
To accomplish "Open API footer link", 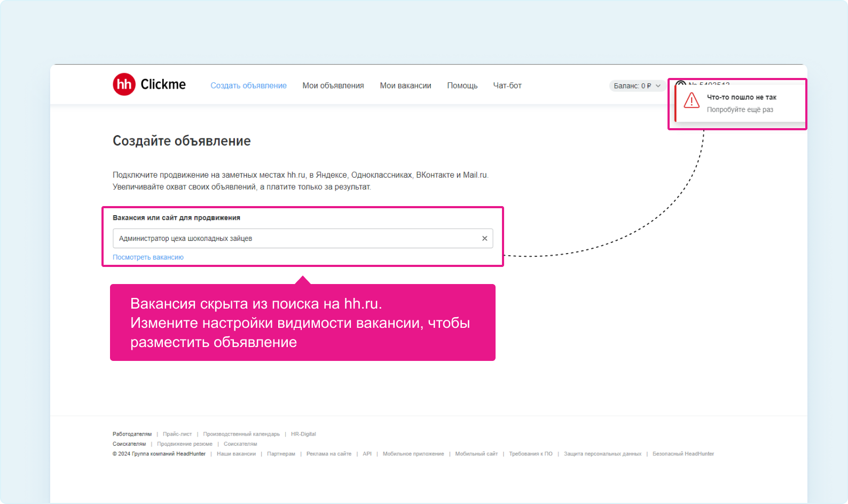I will 367,454.
